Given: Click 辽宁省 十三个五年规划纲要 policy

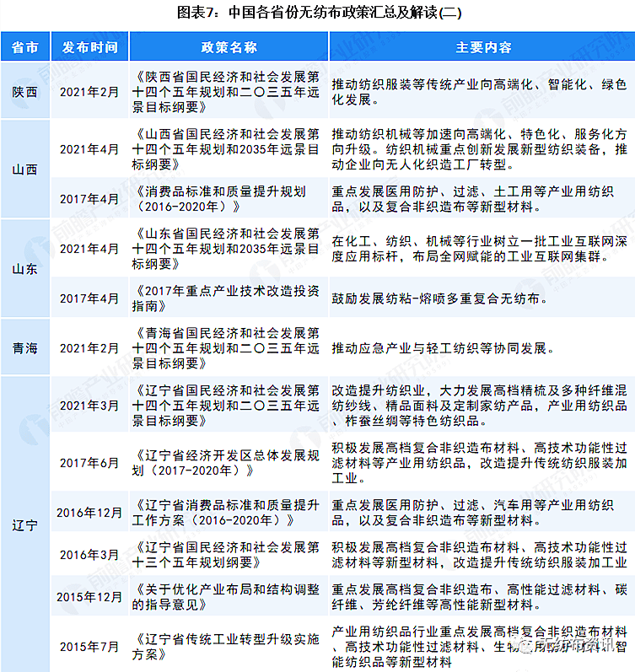Looking at the screenshot, I should [x=225, y=555].
